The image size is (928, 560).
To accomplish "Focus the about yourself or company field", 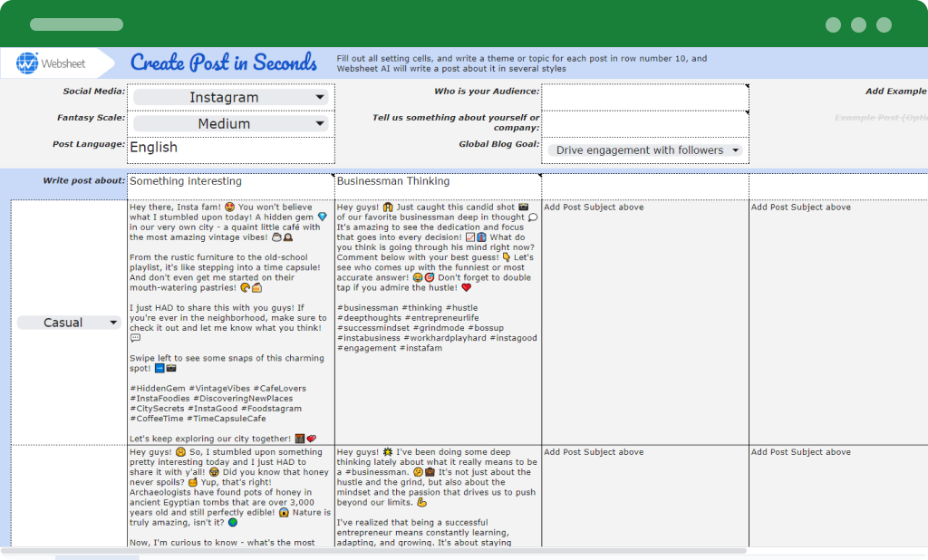I will 645,124.
